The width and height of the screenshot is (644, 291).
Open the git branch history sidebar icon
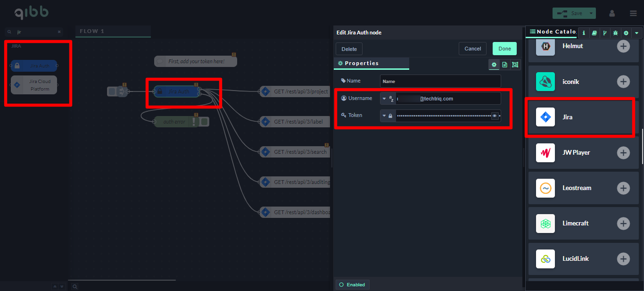pyautogui.click(x=604, y=33)
